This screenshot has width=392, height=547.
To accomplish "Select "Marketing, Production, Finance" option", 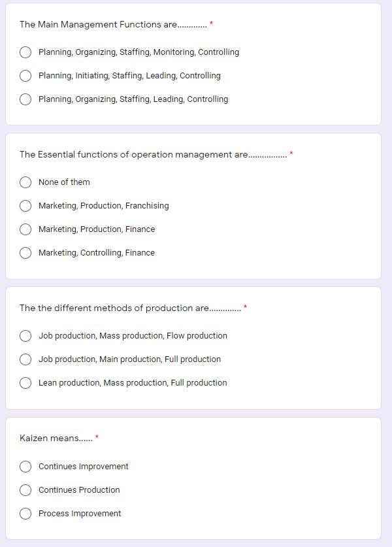I will point(25,229).
